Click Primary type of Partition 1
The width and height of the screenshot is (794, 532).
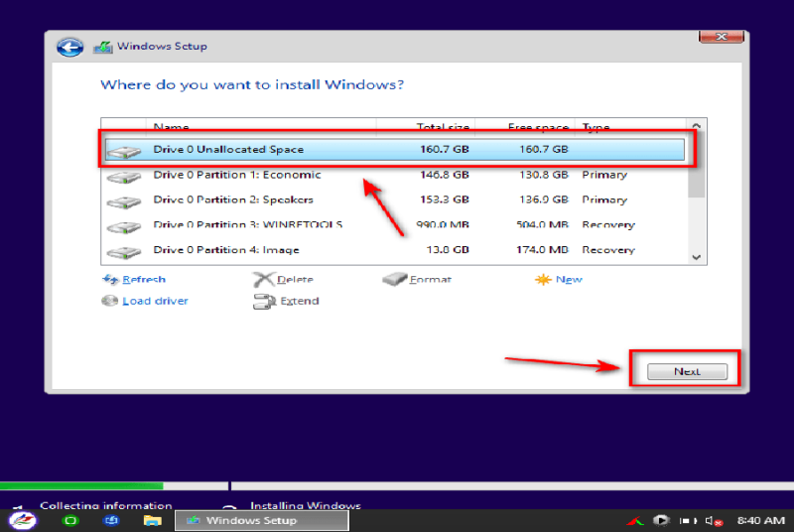pos(604,175)
